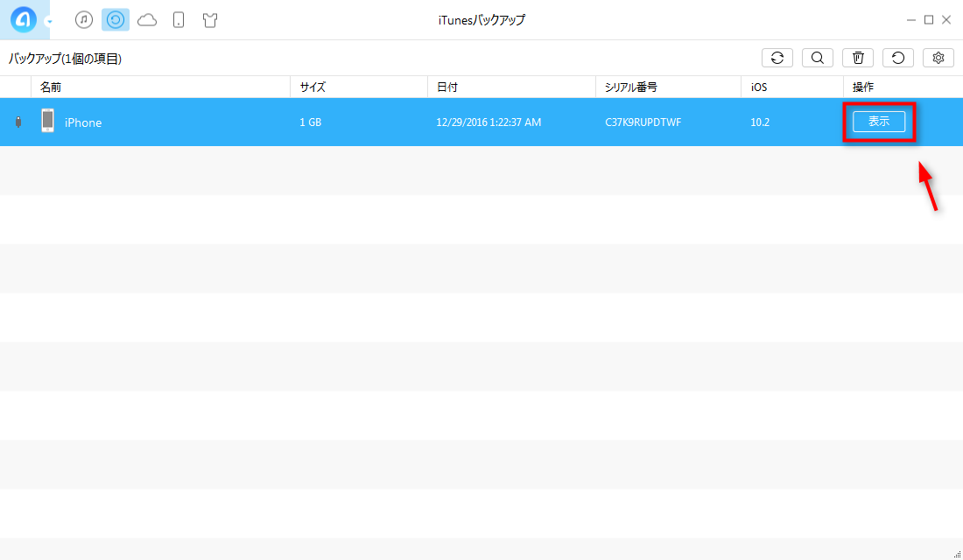Open the skin T-shirt icon
Viewport: 963px width, 560px height.
[x=210, y=20]
